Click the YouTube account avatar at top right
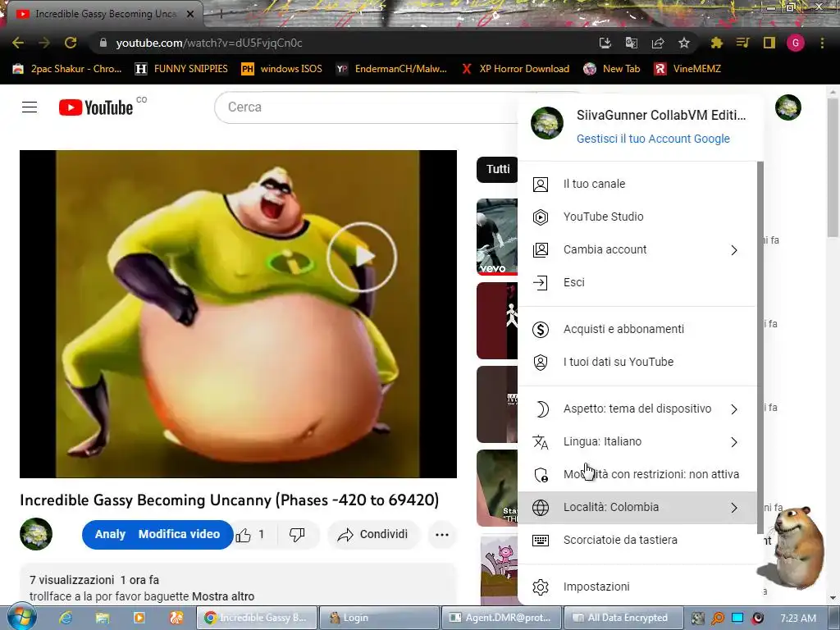Screen dimensions: 840x630 (788, 107)
